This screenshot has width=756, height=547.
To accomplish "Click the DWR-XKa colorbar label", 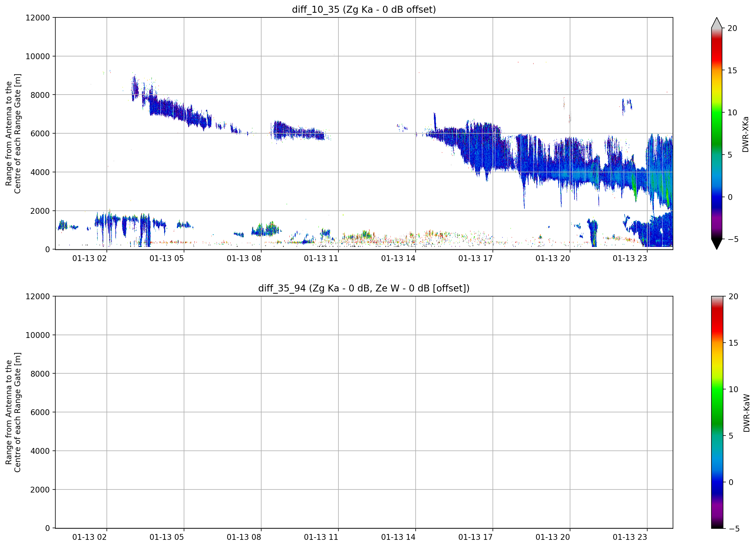I will point(745,134).
